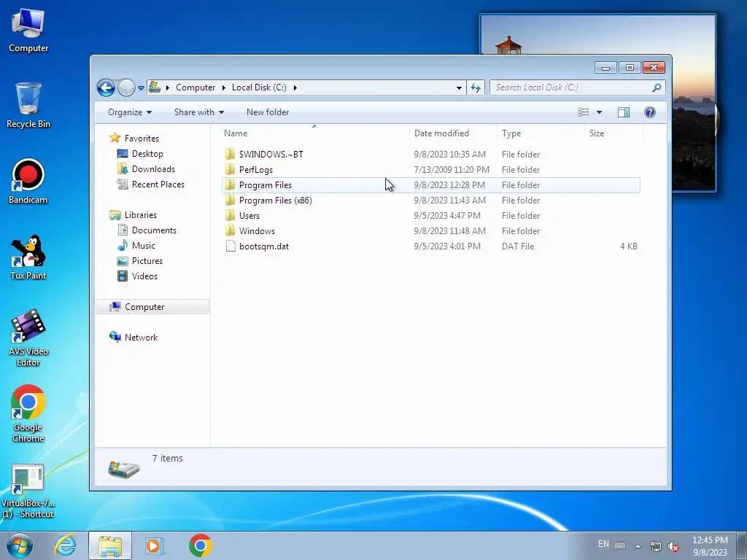Select the bootsqm.dat file

(x=430, y=246)
